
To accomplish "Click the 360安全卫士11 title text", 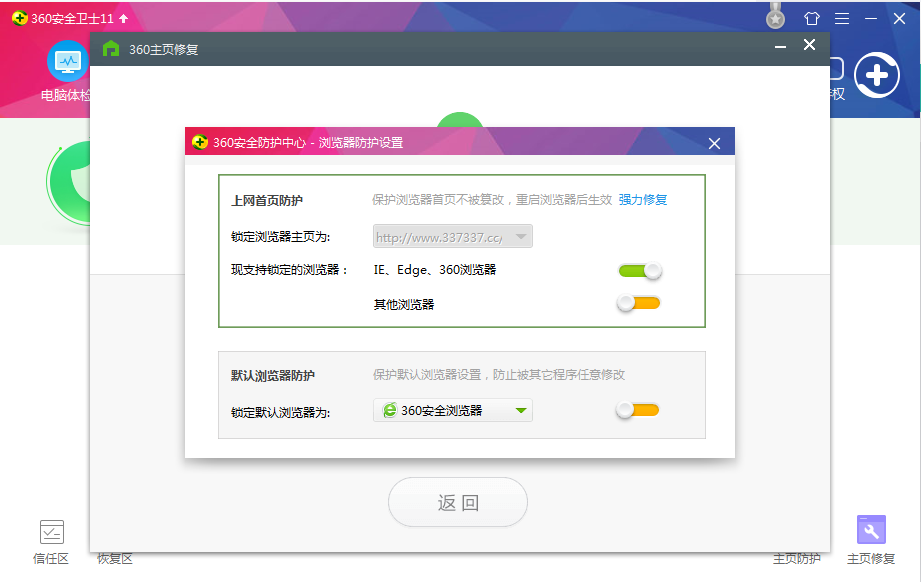I will 72,19.
